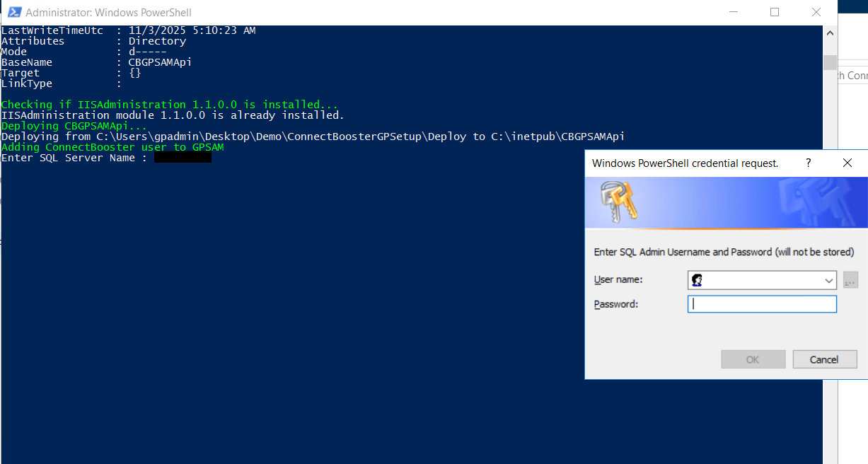
Task: Click the redacted SQL Server name entry
Action: coord(183,158)
